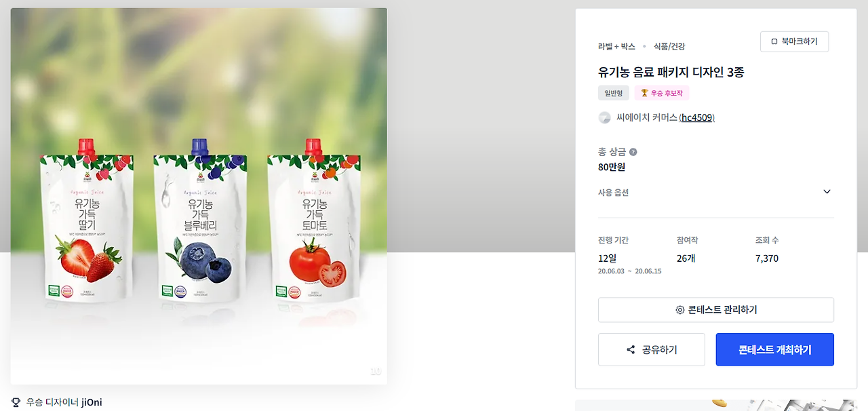Open the hc4509 profile link

697,117
